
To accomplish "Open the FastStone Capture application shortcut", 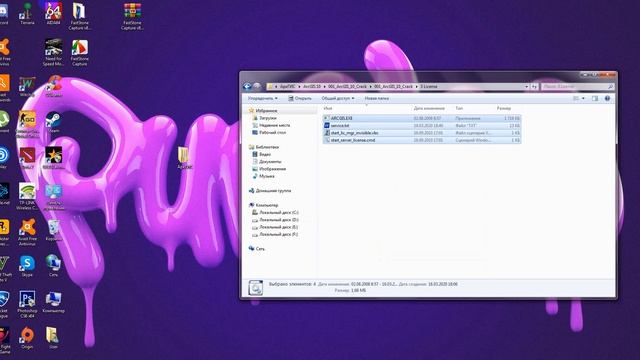I will 80,52.
